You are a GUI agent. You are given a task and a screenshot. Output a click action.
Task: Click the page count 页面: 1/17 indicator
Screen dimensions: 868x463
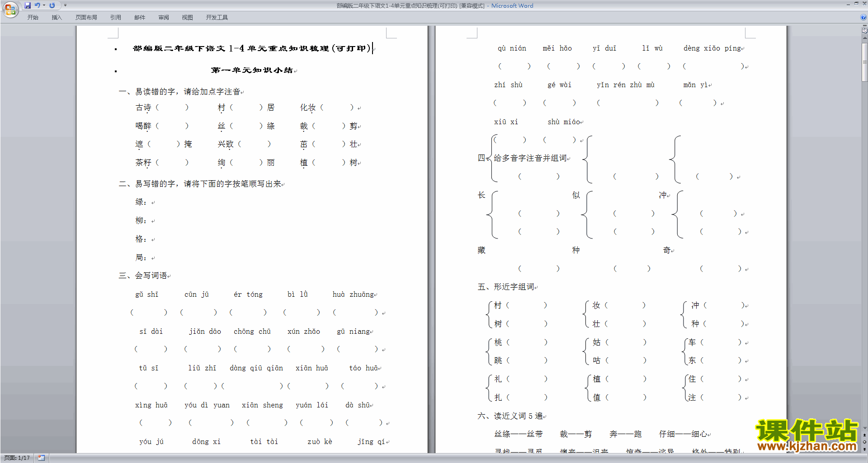pyautogui.click(x=17, y=458)
